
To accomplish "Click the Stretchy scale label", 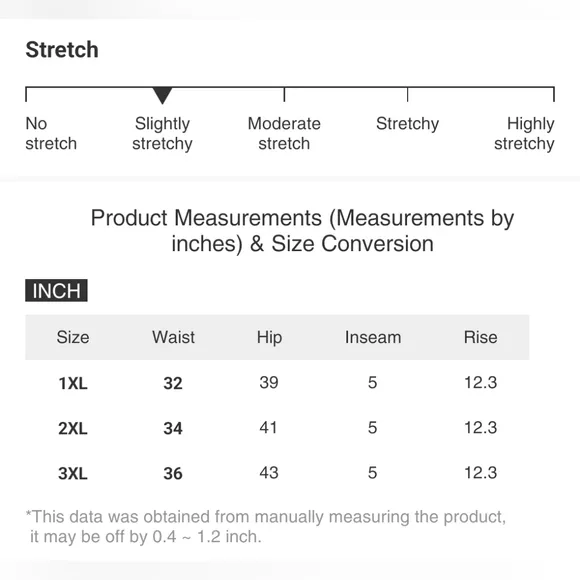I will pyautogui.click(x=408, y=124).
